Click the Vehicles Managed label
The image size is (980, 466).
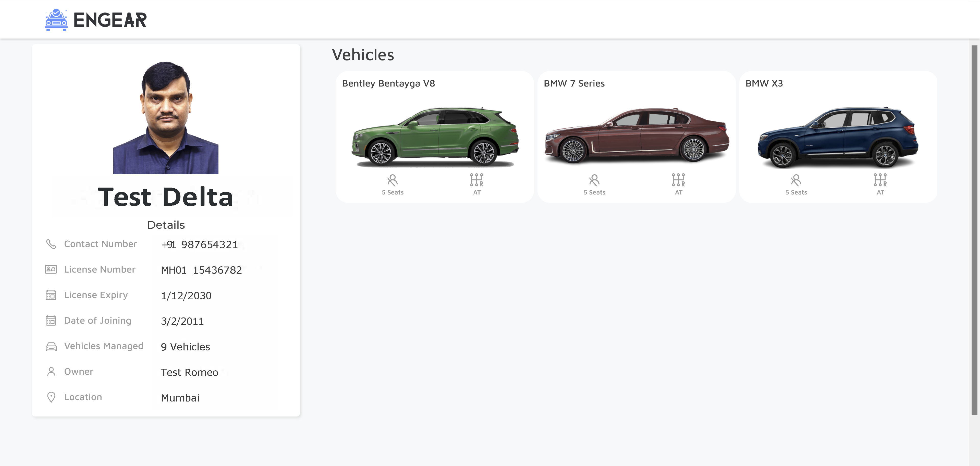[103, 346]
